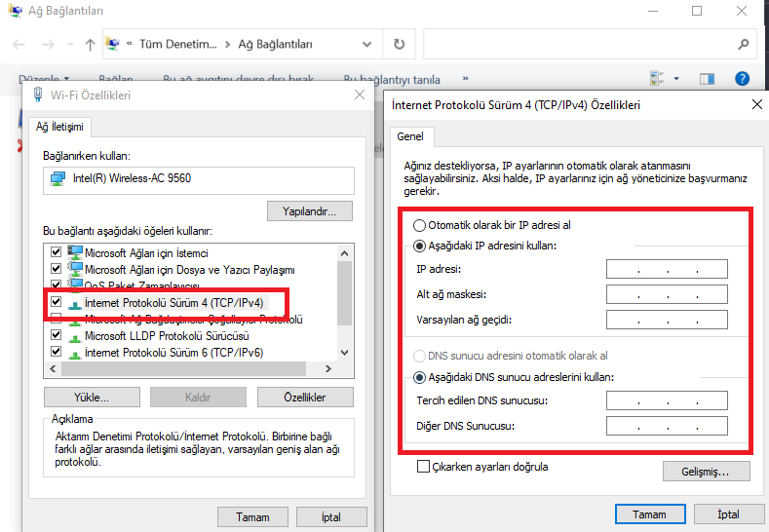
Task: Select Otomatik olarak bir IP adresi al
Action: point(419,225)
